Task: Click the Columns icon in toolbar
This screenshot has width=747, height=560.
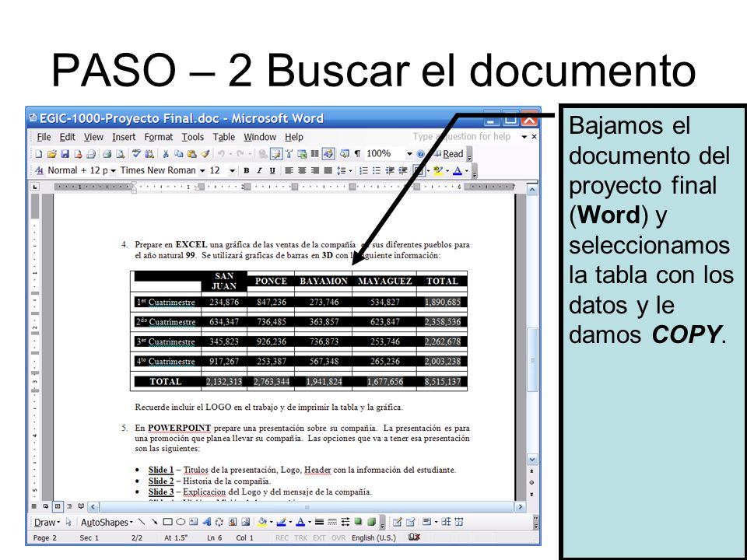Action: click(315, 154)
